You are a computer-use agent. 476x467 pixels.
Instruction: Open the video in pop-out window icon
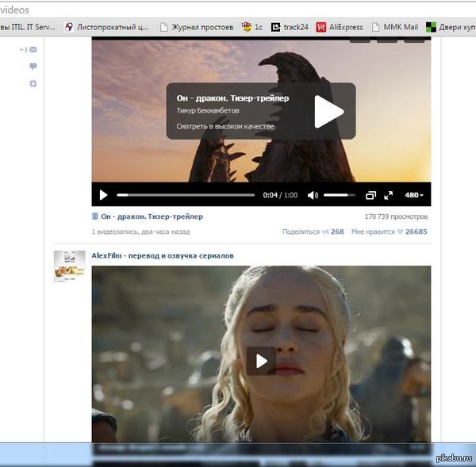tap(370, 195)
